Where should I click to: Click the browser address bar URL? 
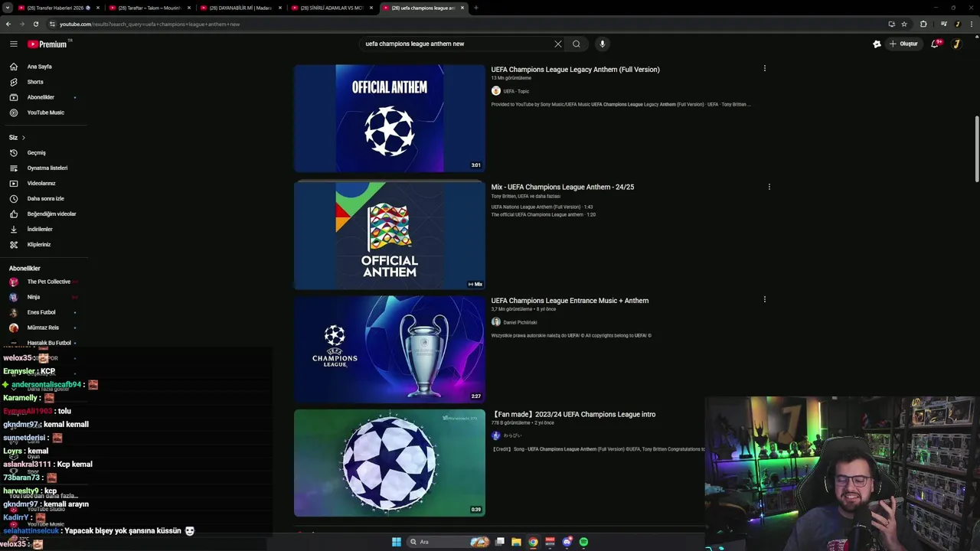point(150,24)
